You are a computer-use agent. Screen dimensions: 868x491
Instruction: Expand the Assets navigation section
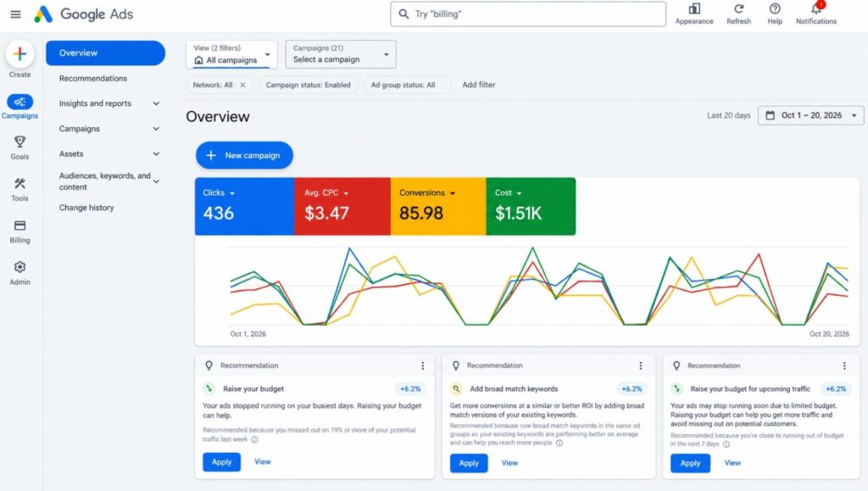click(x=156, y=153)
